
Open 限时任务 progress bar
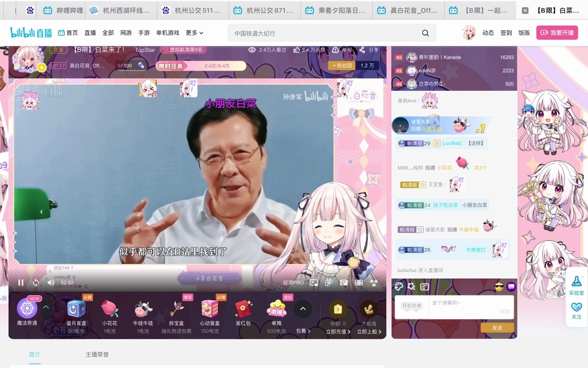[x=201, y=66]
